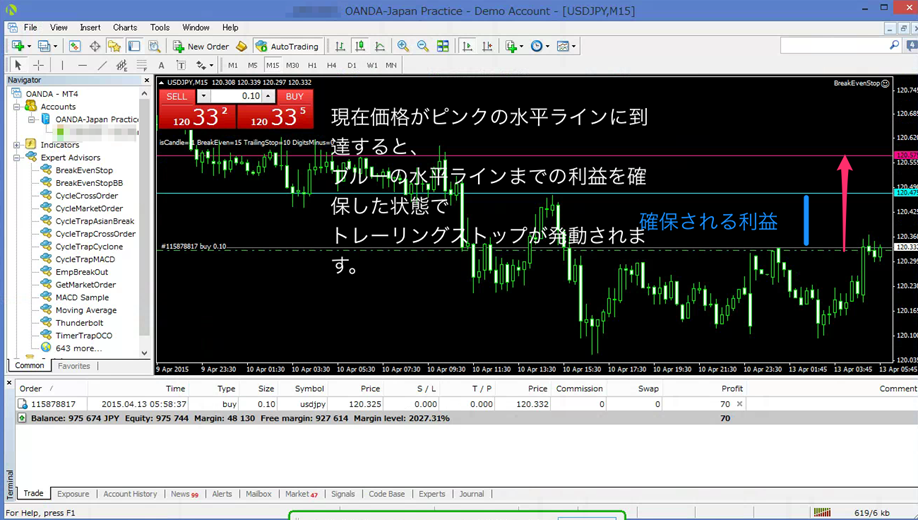The image size is (918, 520).
Task: Toggle chart auto scroll icon
Action: (467, 46)
